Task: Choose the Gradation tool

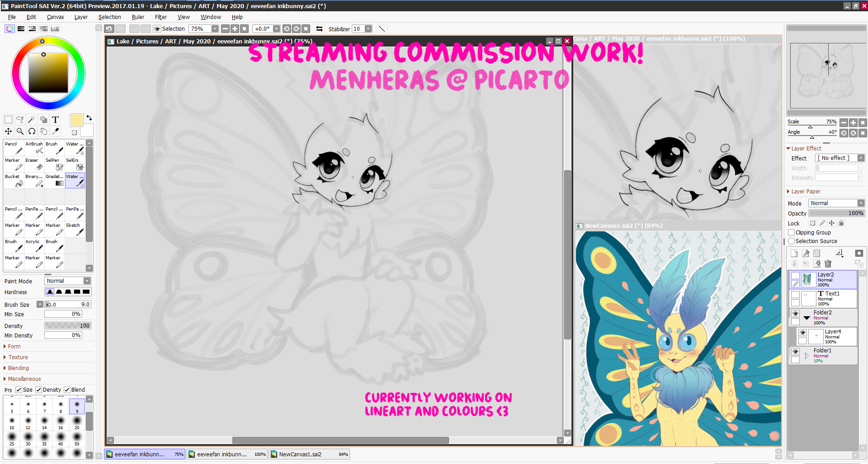Action: (55, 181)
